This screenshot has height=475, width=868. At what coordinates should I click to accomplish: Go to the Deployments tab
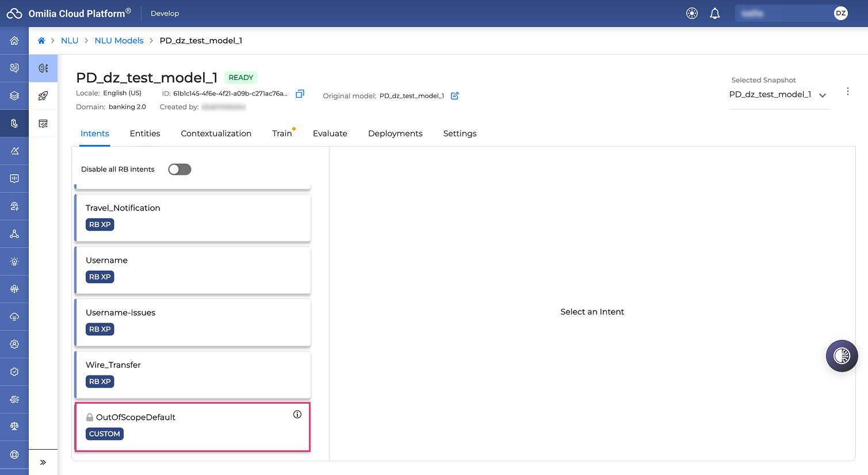coord(395,133)
